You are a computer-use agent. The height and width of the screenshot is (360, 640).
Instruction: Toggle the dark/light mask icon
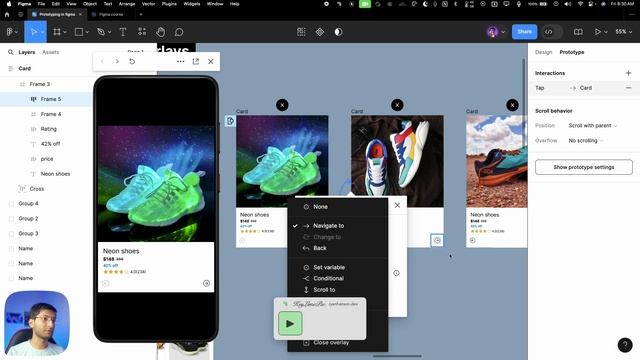coord(338,32)
